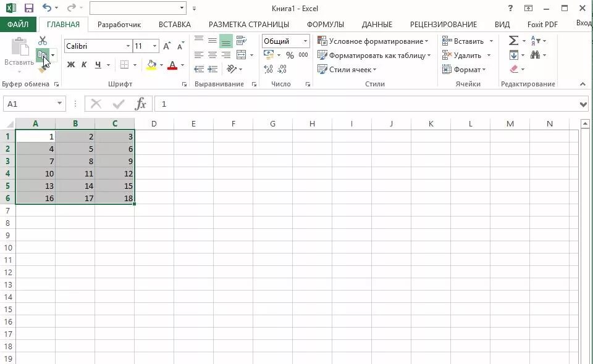Open the Общий number format dropdown
The width and height of the screenshot is (593, 364).
point(305,41)
